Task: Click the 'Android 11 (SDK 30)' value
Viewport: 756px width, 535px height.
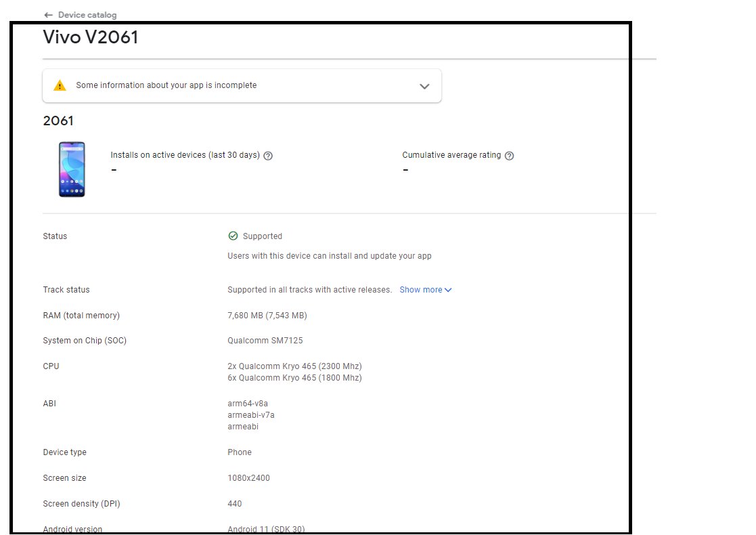Action: point(266,529)
